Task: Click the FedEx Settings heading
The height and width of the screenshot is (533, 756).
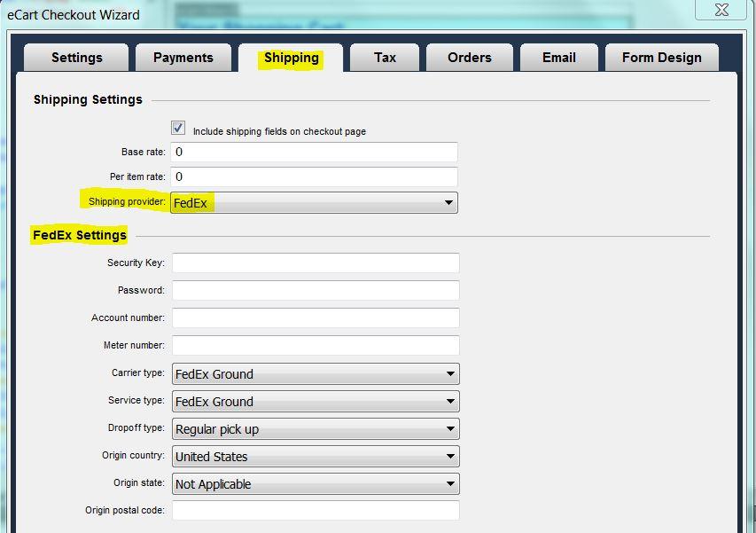Action: point(80,235)
